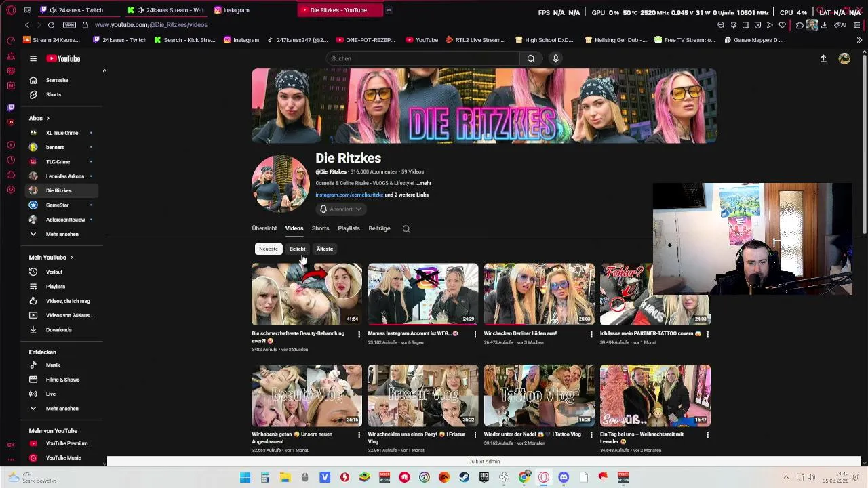Open Google Chrome in the taskbar

tap(524, 477)
